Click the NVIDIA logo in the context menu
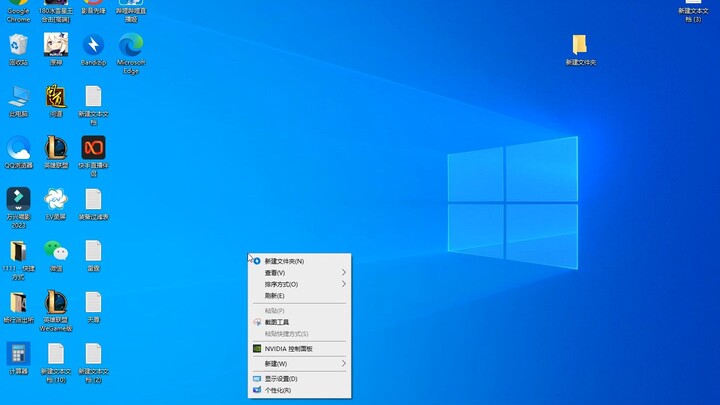720x405 pixels. (x=257, y=349)
